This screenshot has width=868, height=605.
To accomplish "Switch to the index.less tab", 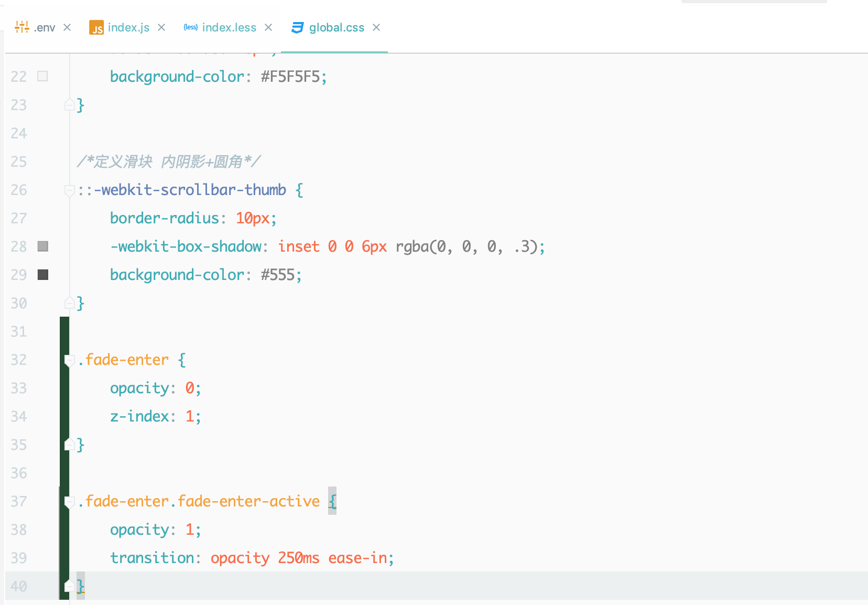I will (x=229, y=28).
